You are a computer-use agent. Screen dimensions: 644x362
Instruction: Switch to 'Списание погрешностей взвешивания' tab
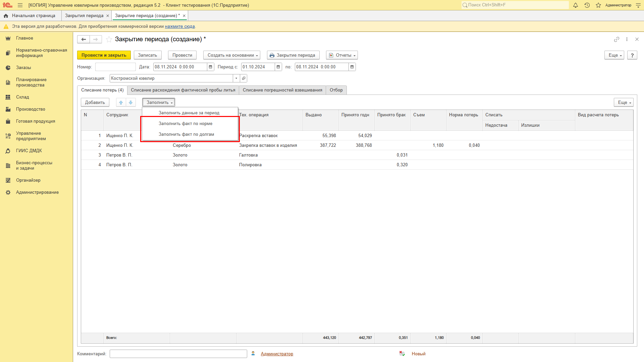point(282,90)
